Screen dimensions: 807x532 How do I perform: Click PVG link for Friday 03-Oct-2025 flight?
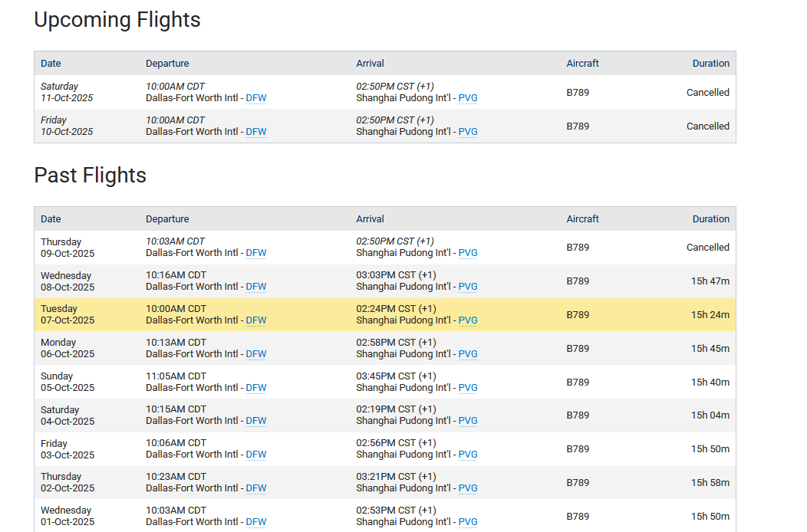coord(468,455)
